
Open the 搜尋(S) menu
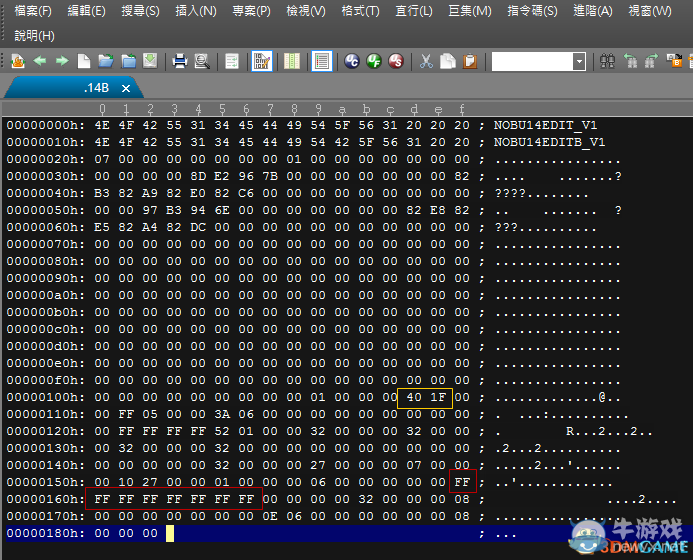pos(141,11)
